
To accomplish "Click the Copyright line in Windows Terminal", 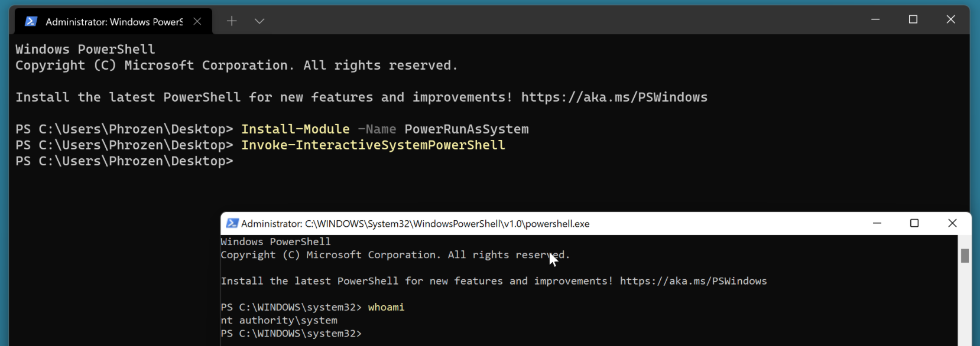I will click(x=236, y=66).
